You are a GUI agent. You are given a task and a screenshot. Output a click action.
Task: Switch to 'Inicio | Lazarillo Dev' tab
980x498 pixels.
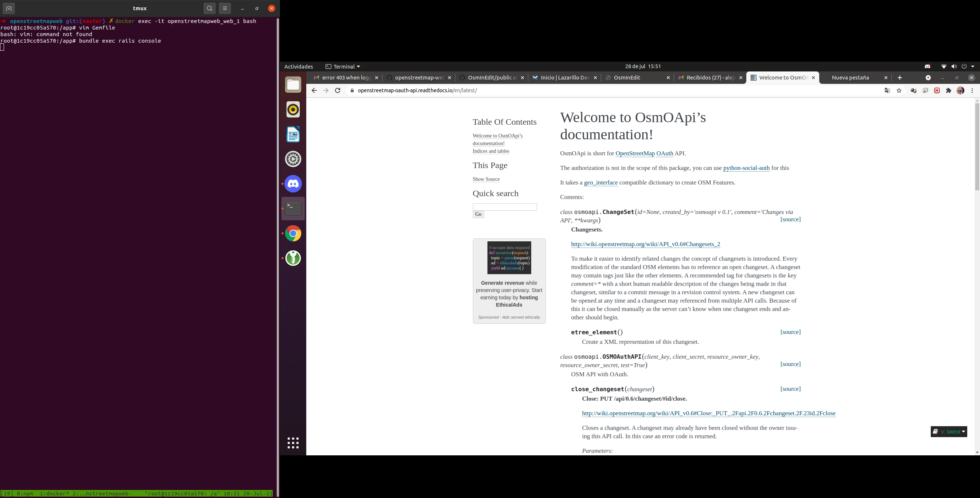click(x=565, y=78)
